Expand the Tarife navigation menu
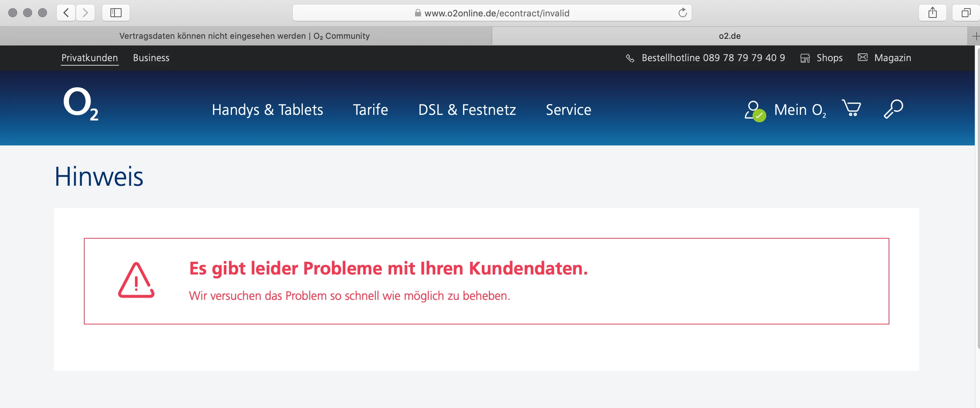 [370, 110]
